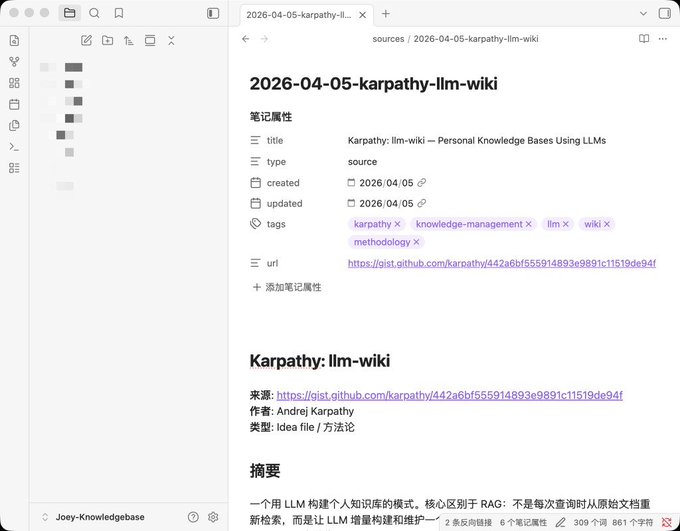Remove the methodology tag
The width and height of the screenshot is (680, 531).
click(x=416, y=242)
